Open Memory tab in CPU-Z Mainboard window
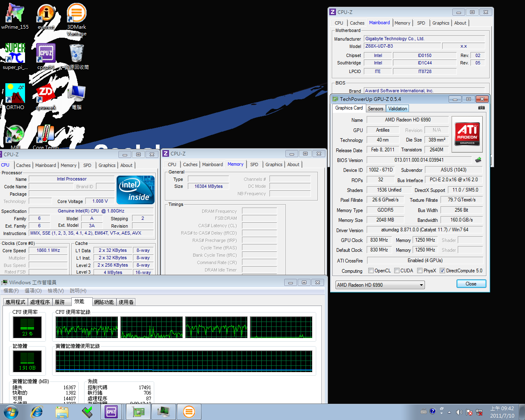 point(402,23)
